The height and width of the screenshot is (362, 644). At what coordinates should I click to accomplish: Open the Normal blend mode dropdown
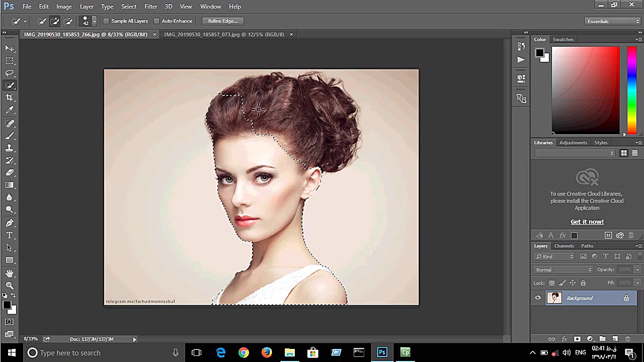coord(563,269)
